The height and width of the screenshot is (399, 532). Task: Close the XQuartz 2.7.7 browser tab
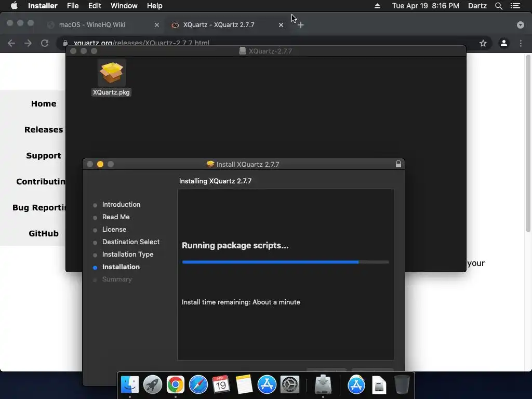[x=281, y=25]
